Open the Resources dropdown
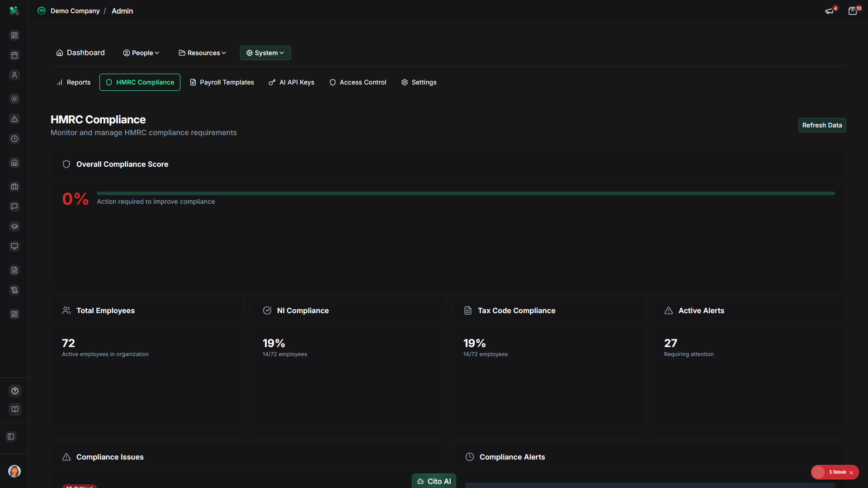The height and width of the screenshot is (488, 868). (202, 53)
